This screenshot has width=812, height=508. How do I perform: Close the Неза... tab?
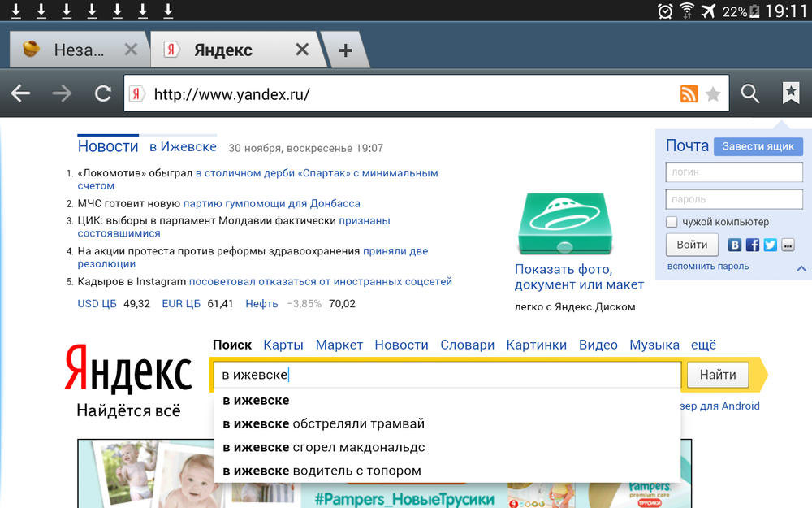click(x=131, y=50)
